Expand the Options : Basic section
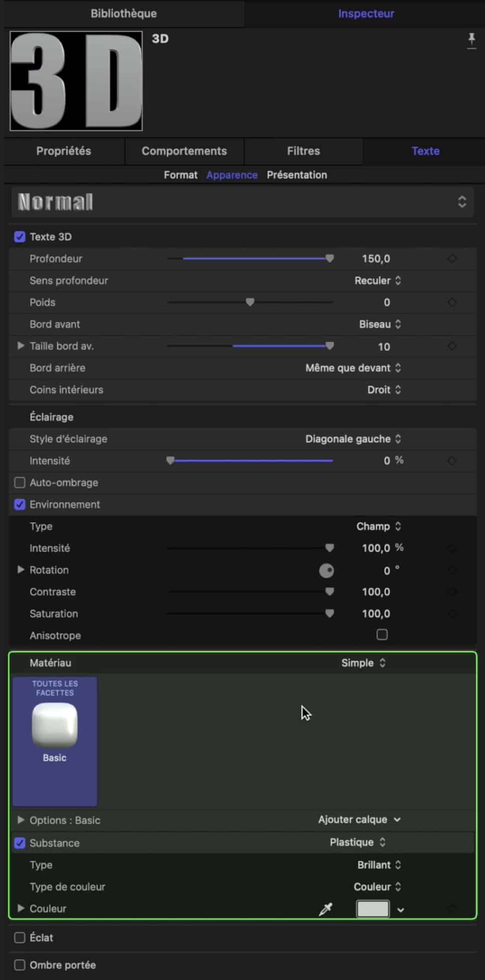 [x=21, y=820]
